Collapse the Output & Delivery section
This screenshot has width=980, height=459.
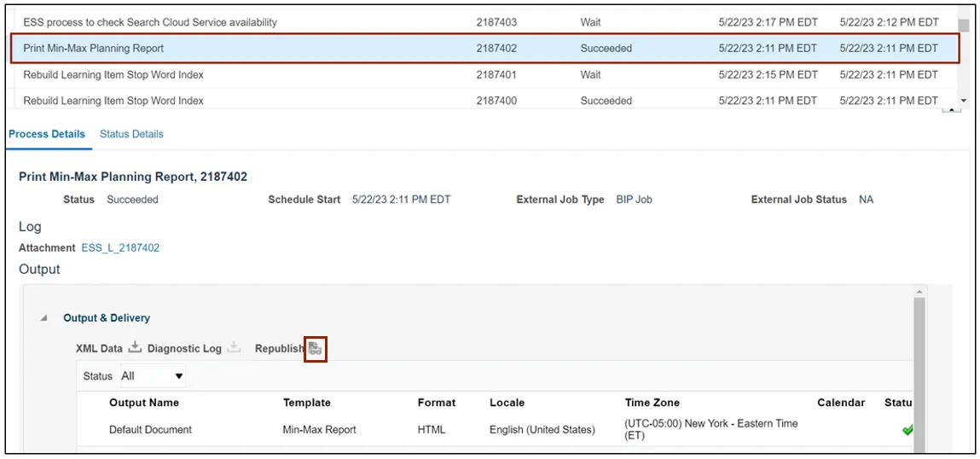(43, 318)
